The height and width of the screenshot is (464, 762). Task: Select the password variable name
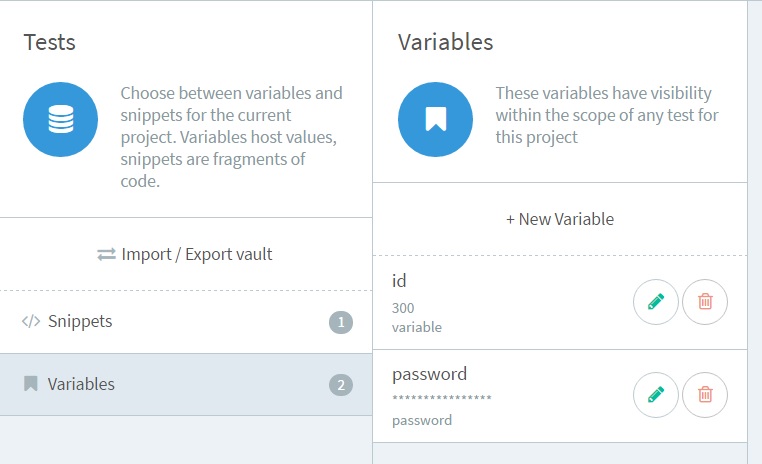click(429, 374)
